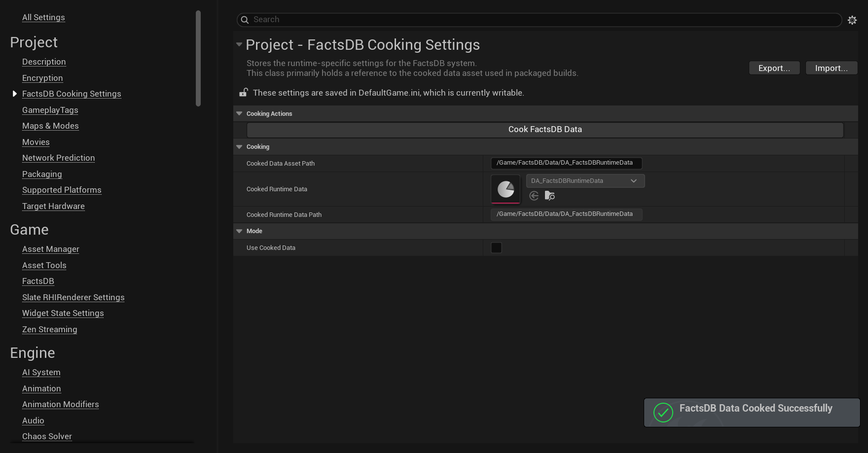Click the Import... button
Viewport: 868px width, 453px height.
click(832, 68)
